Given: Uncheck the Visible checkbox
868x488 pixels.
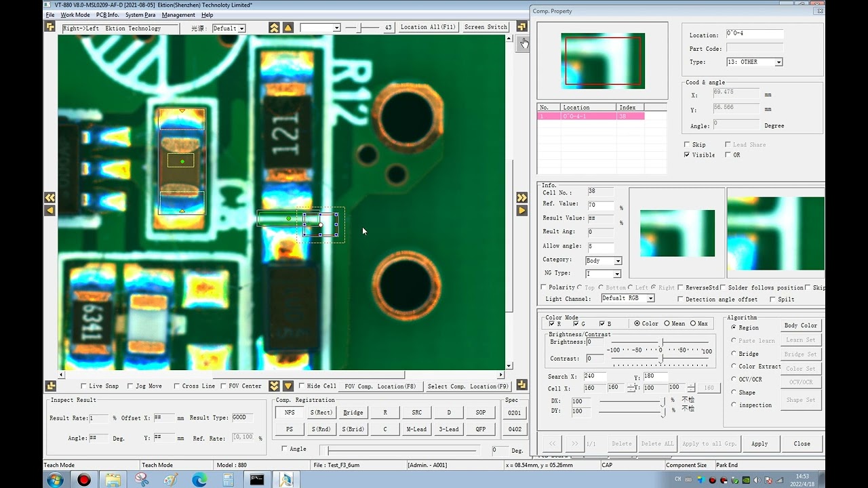Looking at the screenshot, I should 687,155.
